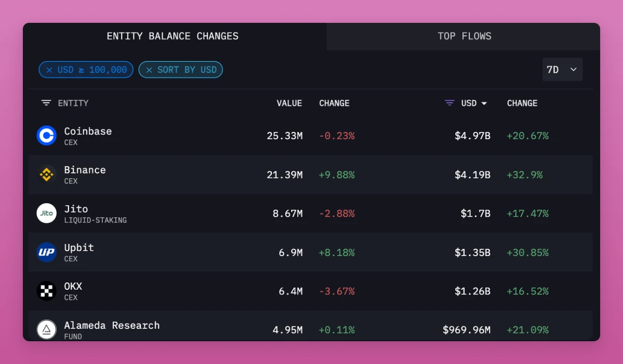Switch to the Top Flows tab
This screenshot has width=623, height=364.
pos(464,36)
